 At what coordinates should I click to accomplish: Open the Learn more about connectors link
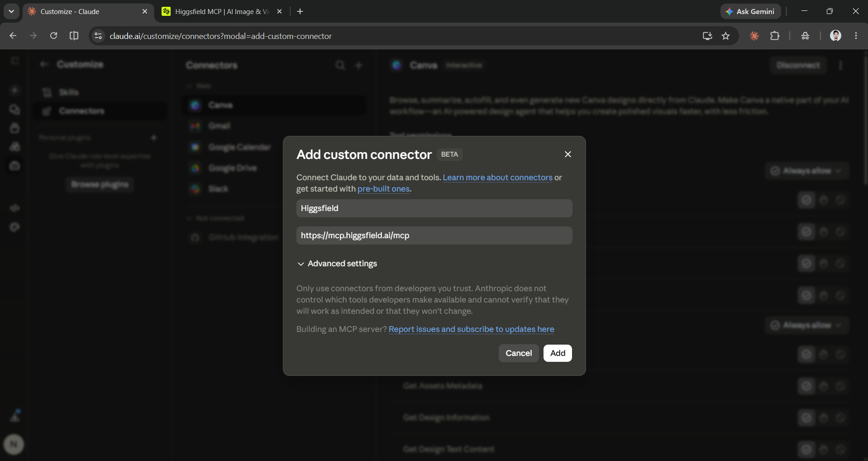coord(497,178)
